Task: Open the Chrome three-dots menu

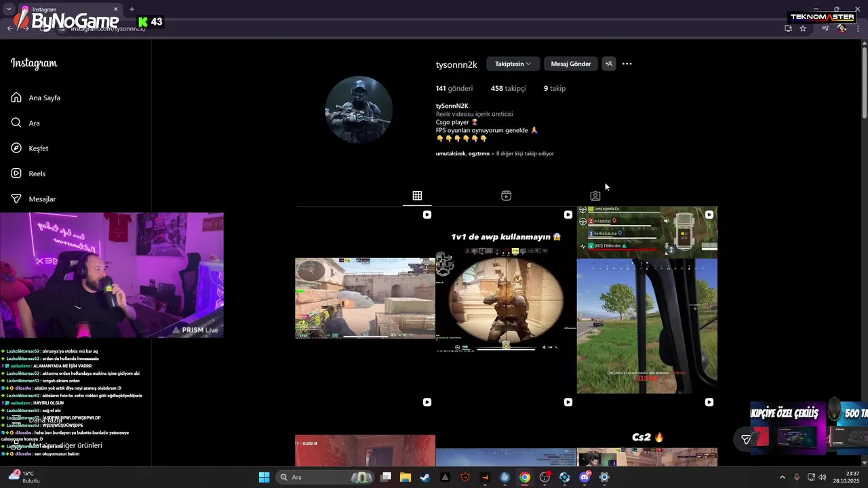Action: [x=858, y=28]
